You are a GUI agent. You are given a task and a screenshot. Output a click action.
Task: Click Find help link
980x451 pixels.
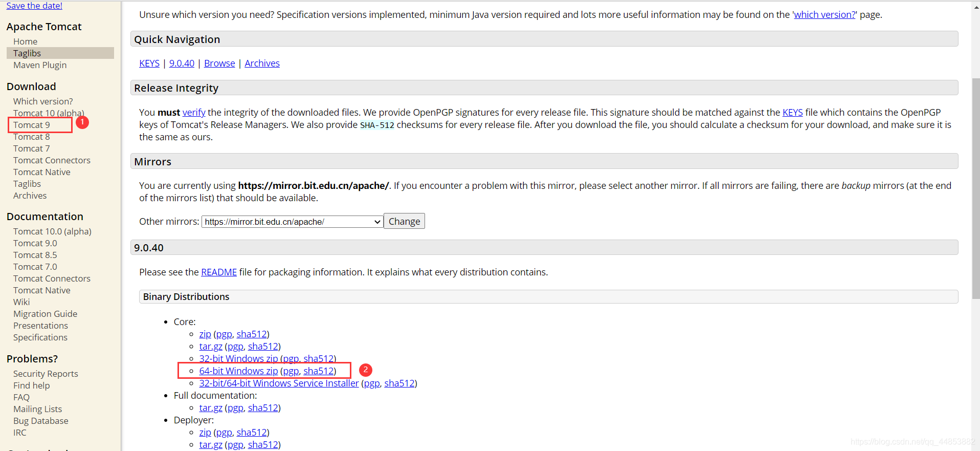(32, 385)
